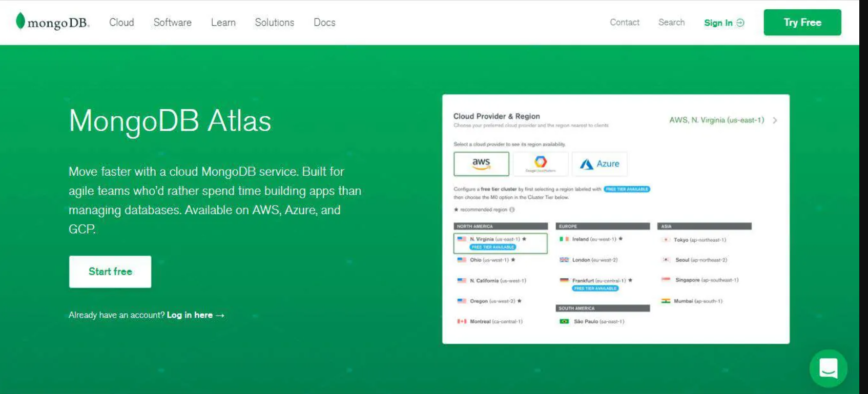
Task: Click the German flag beside Frankfurt
Action: [564, 280]
